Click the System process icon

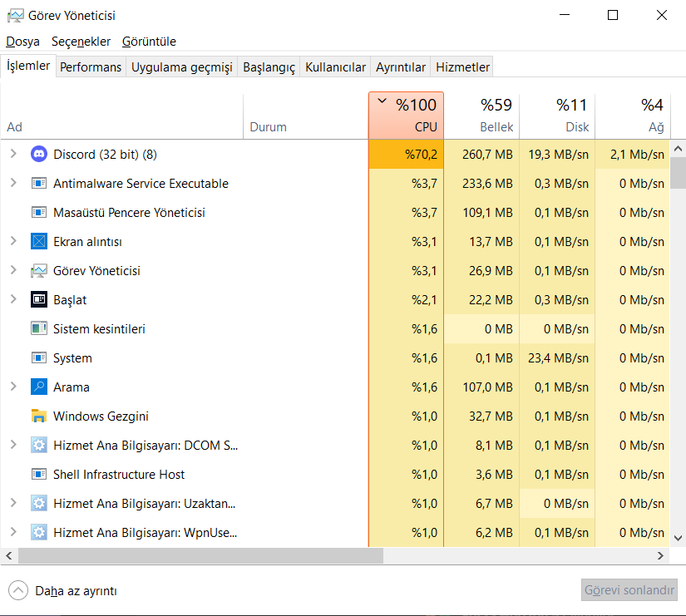click(x=39, y=357)
